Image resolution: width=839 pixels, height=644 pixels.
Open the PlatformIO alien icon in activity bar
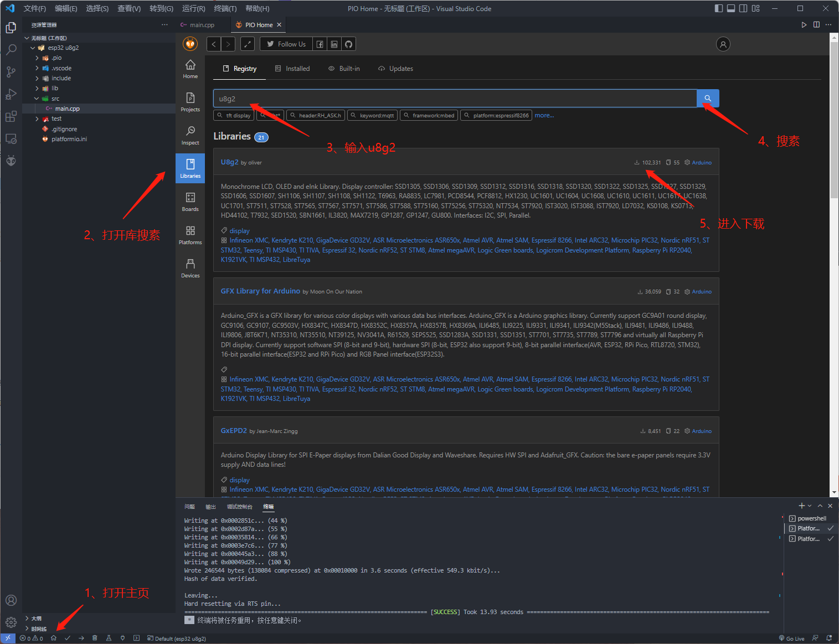(11, 161)
